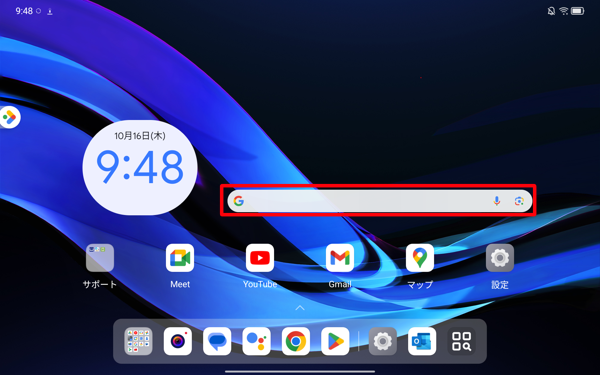
Task: Open the サポート folder
Action: point(100,258)
